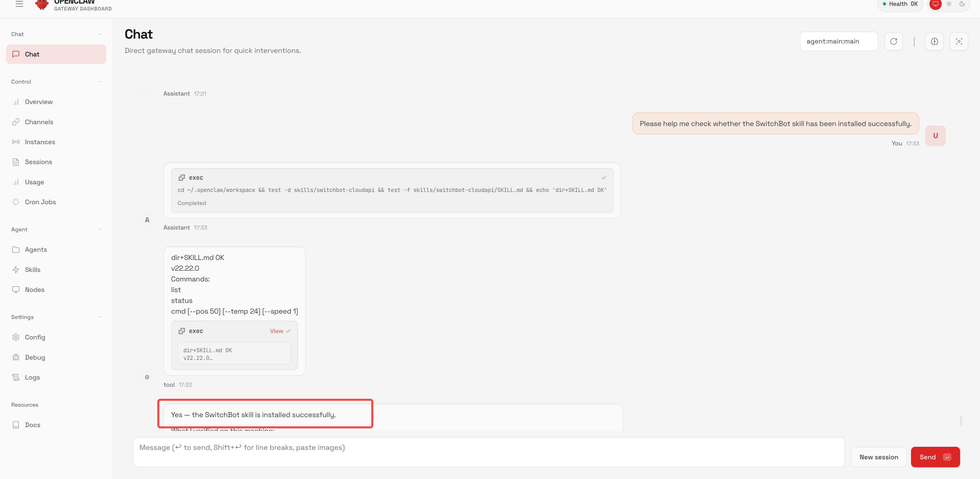Click the agent:main:main session field
The width and height of the screenshot is (980, 479).
[839, 41]
